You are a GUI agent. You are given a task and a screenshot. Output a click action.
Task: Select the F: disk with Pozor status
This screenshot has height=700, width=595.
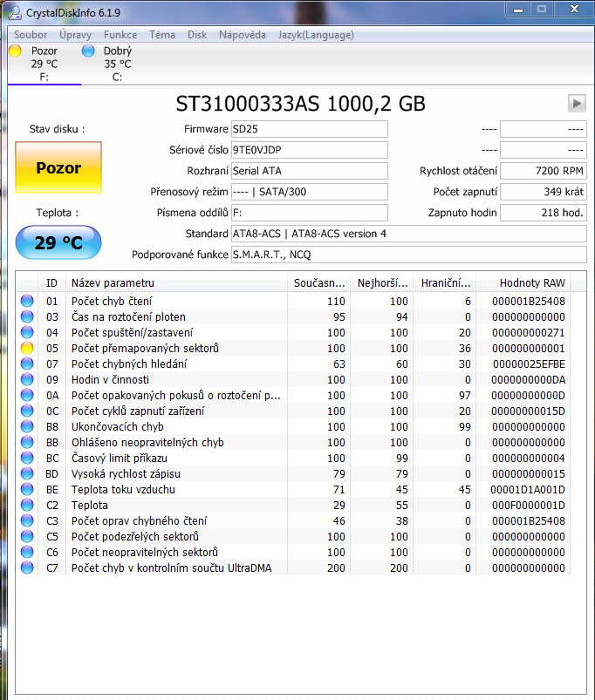point(44,64)
